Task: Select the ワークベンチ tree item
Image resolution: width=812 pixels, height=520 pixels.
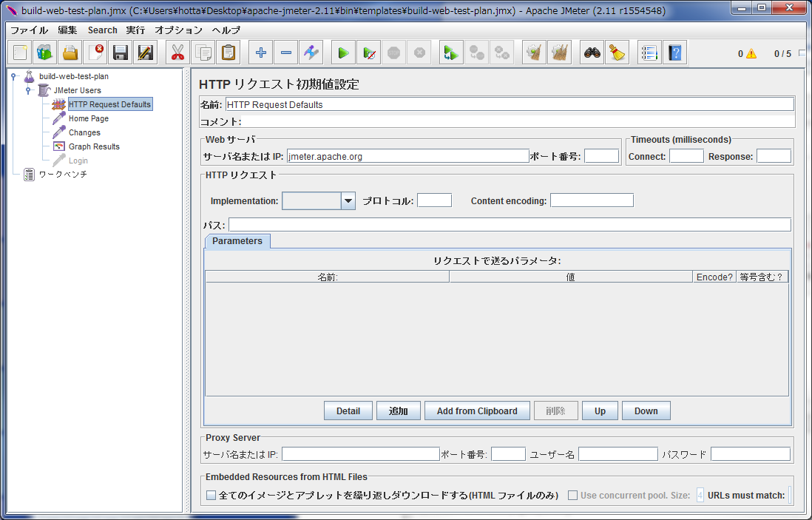Action: pyautogui.click(x=63, y=175)
